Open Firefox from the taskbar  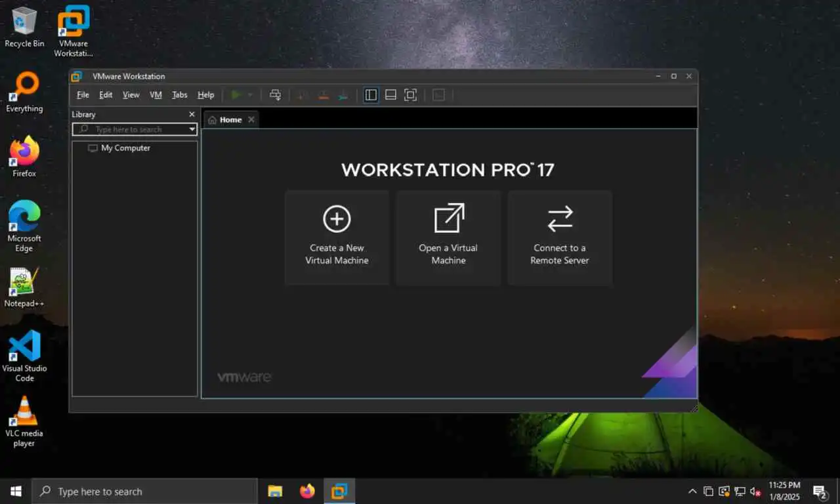(307, 491)
